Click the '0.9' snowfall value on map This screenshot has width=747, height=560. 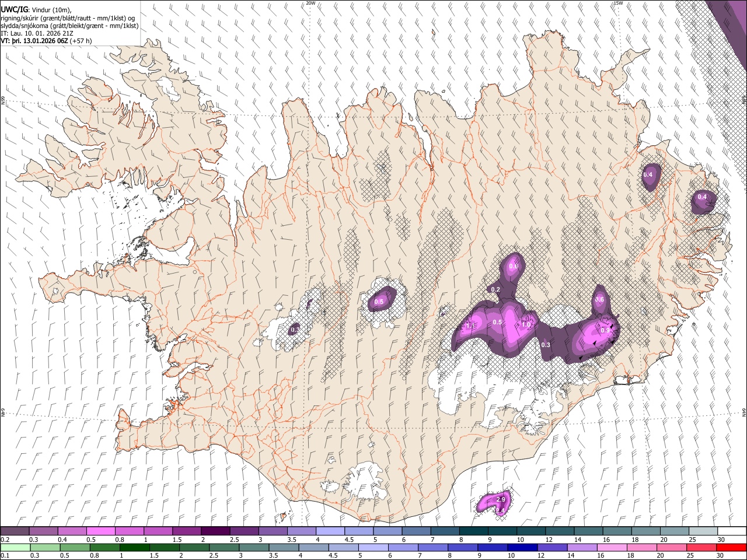coord(605,330)
